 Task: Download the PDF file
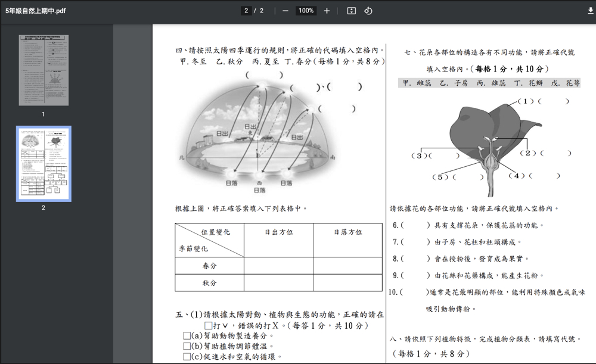pos(590,11)
